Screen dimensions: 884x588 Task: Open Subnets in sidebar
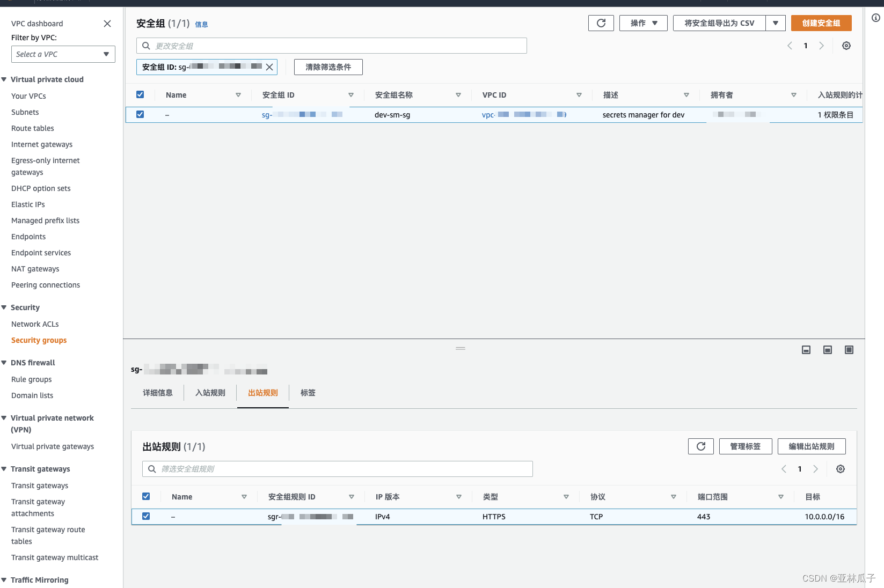coord(25,112)
